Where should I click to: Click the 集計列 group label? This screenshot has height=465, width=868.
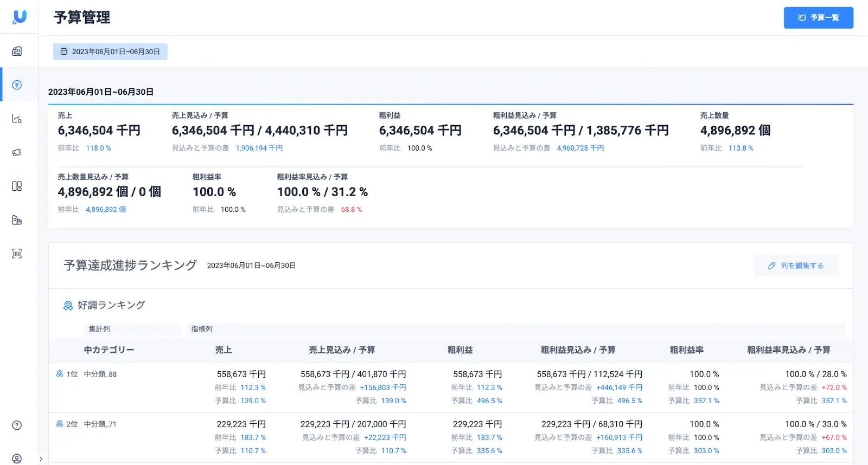click(99, 329)
